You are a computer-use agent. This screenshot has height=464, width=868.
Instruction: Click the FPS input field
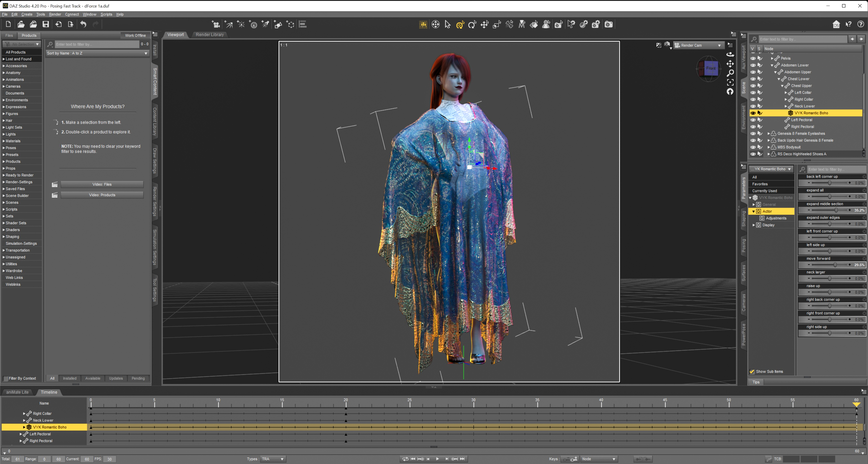click(109, 459)
